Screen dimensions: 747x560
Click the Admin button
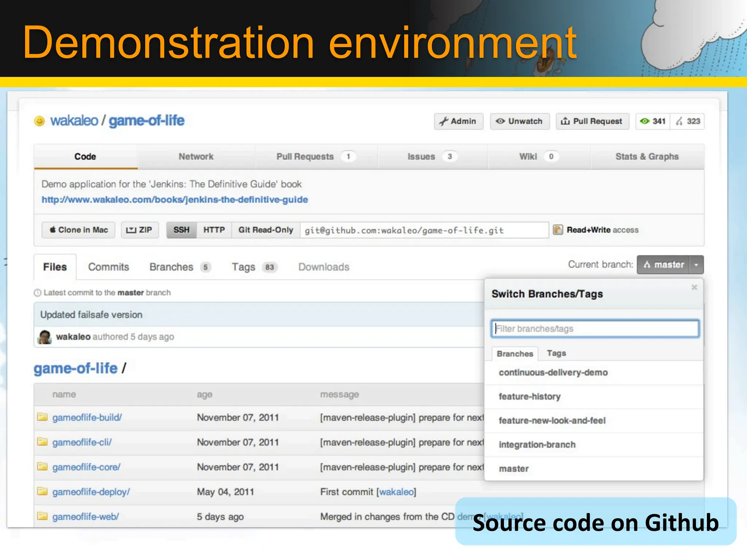coord(458,121)
